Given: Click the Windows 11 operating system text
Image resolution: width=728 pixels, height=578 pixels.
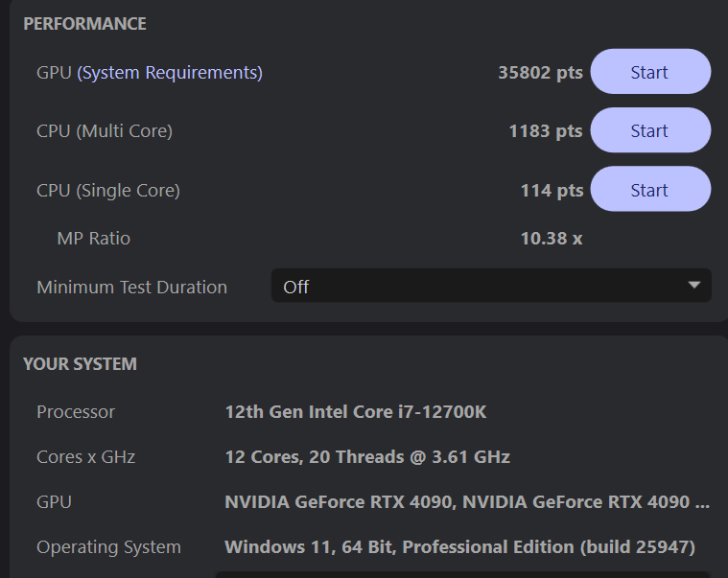Looking at the screenshot, I should coord(459,547).
